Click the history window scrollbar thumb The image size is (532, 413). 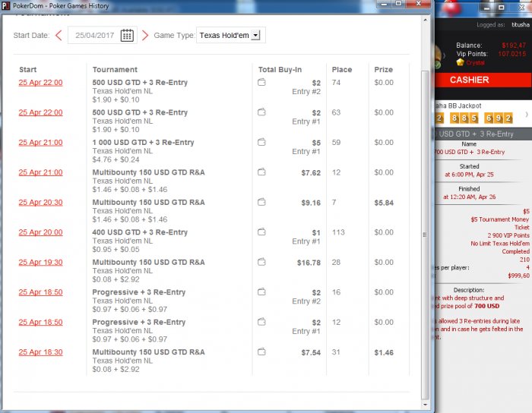[425, 235]
